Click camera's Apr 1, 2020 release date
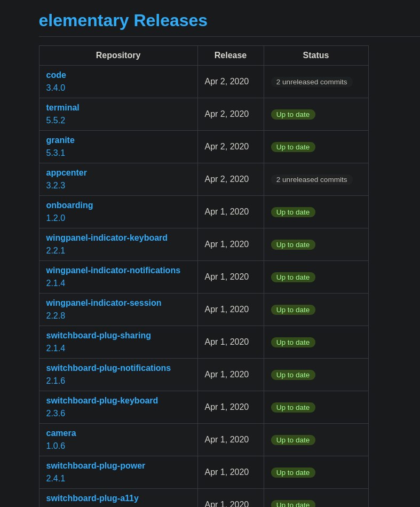Viewport: 420px width, 507px height. (x=227, y=440)
